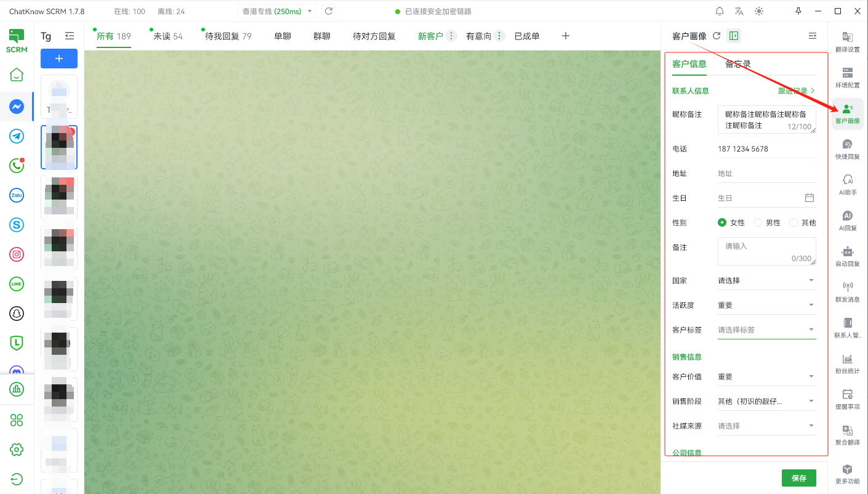This screenshot has width=868, height=494.
Task: Open the 销售阶段 sales stage dropdown
Action: [x=766, y=401]
